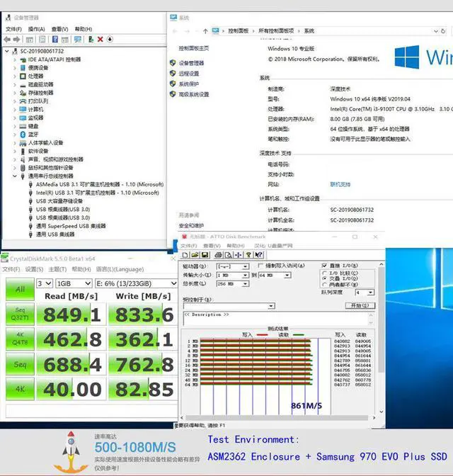Click the green All benchmark button
453x476 pixels.
point(20,288)
